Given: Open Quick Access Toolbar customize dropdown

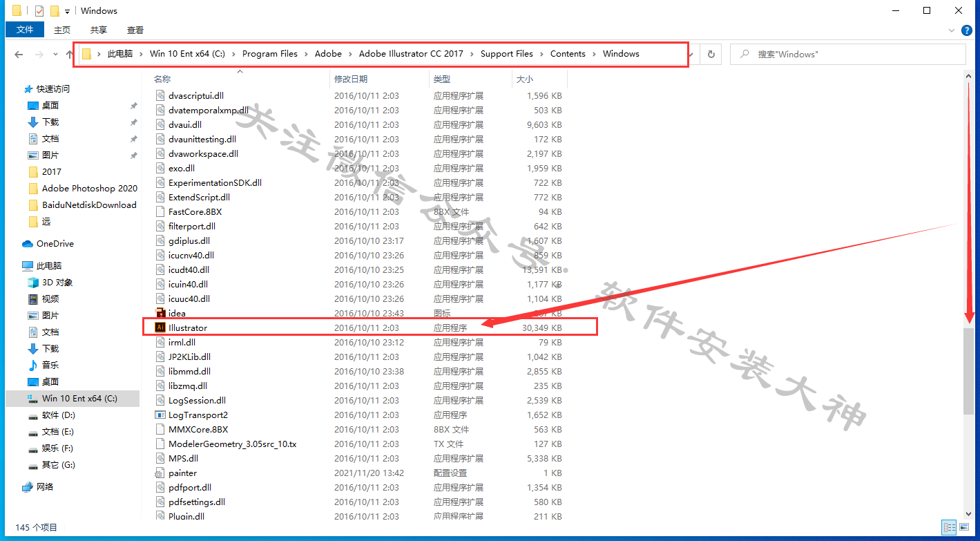Looking at the screenshot, I should tap(67, 11).
